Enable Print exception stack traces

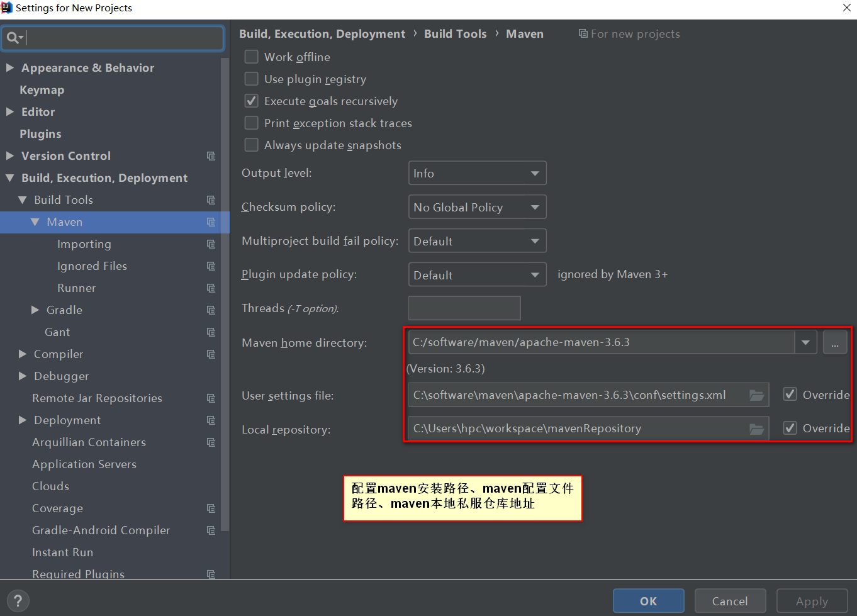(x=251, y=123)
